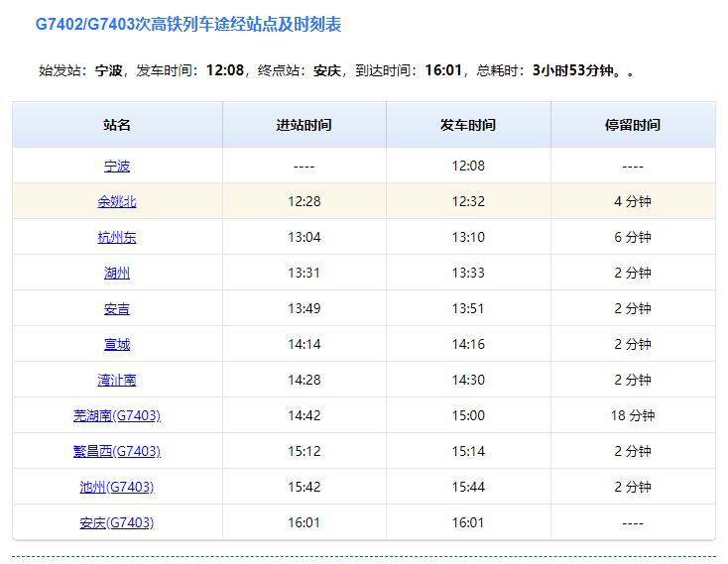Click the 6 分钟 stop duration cell
Image resolution: width=728 pixels, height=564 pixels.
point(633,237)
